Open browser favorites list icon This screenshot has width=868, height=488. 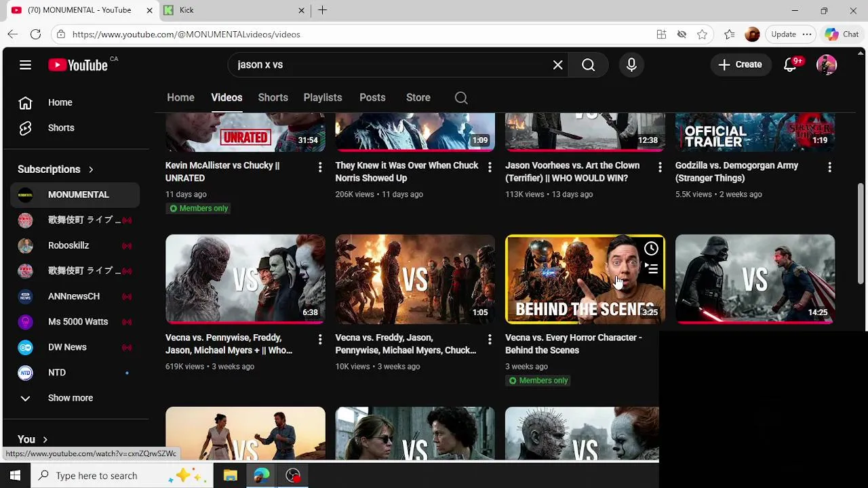tap(729, 35)
